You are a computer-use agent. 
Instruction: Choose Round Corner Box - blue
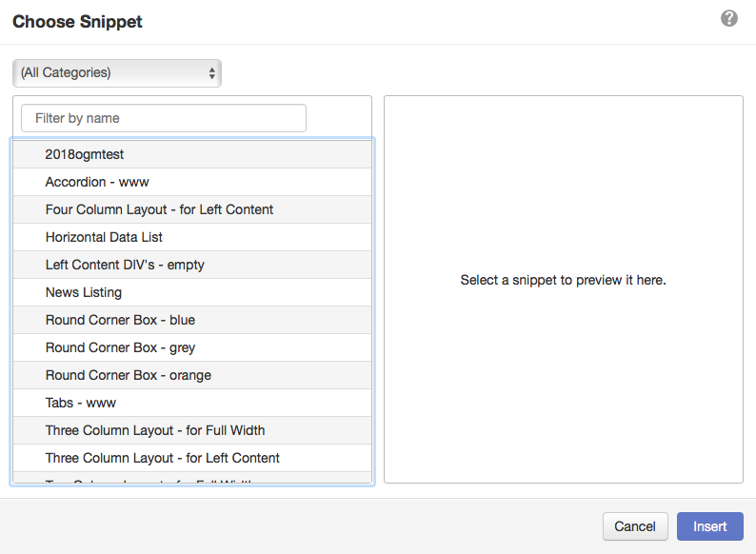(x=192, y=320)
